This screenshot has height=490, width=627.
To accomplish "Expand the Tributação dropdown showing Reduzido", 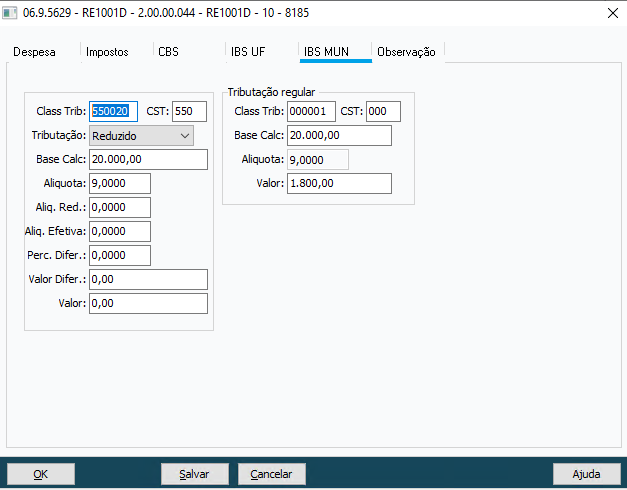I will pyautogui.click(x=141, y=136).
